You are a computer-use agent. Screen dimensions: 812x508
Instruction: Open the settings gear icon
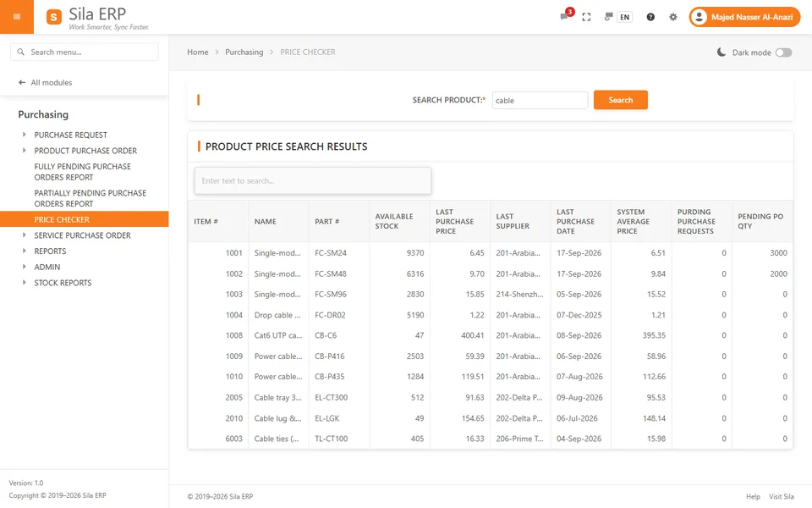point(672,17)
